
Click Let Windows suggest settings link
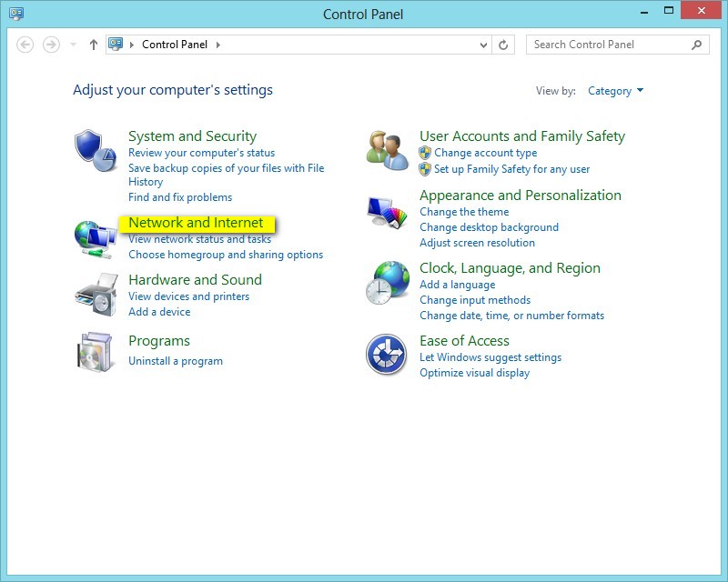point(490,357)
